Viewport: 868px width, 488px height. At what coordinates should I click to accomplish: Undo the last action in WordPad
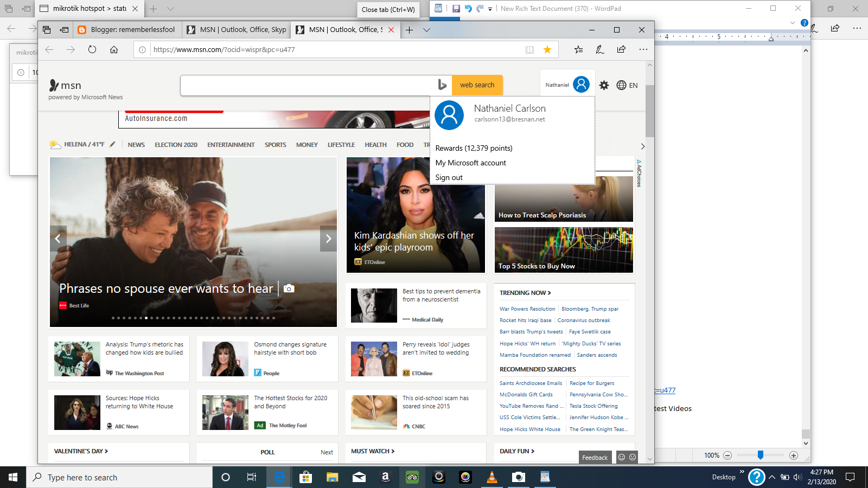(468, 9)
